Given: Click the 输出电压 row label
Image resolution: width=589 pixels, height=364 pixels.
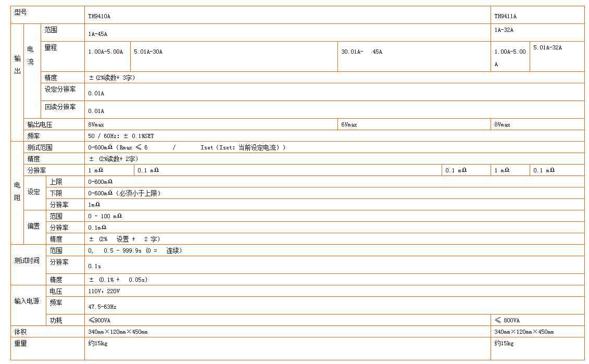Looking at the screenshot, I should 40,124.
